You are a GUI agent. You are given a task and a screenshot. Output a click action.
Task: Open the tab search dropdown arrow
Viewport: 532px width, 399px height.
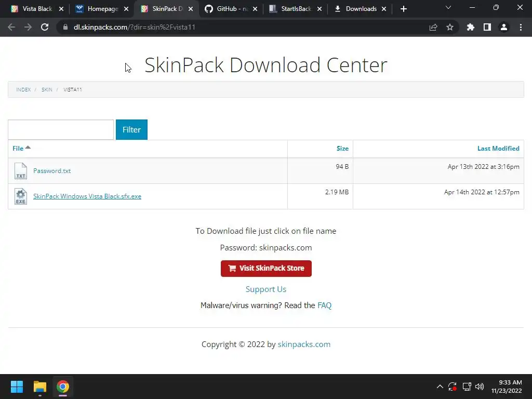[448, 7]
